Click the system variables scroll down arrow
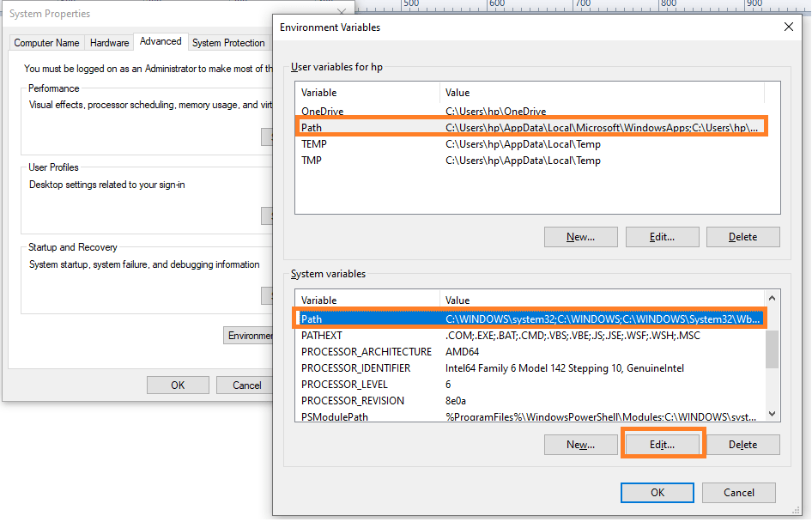This screenshot has height=522, width=812. pos(773,414)
